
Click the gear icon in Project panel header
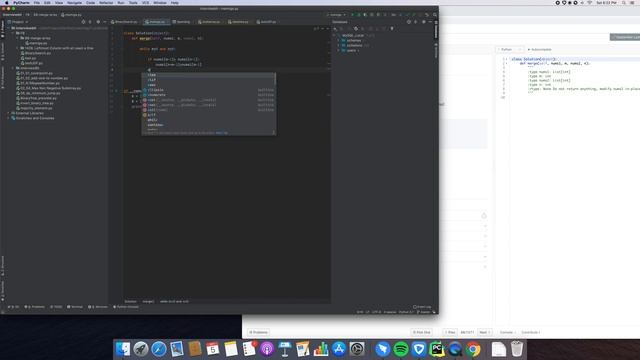98,22
